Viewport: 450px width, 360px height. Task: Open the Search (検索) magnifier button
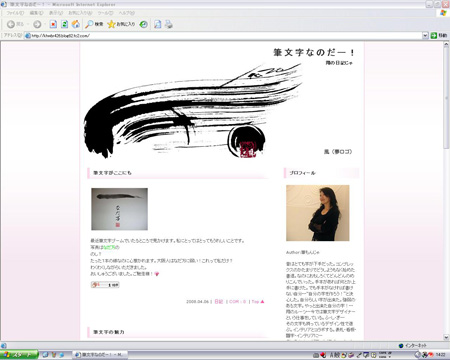click(x=94, y=24)
